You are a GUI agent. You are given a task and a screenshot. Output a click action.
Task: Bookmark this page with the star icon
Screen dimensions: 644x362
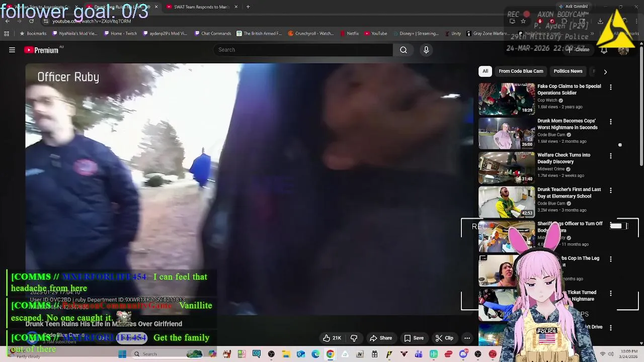click(523, 21)
